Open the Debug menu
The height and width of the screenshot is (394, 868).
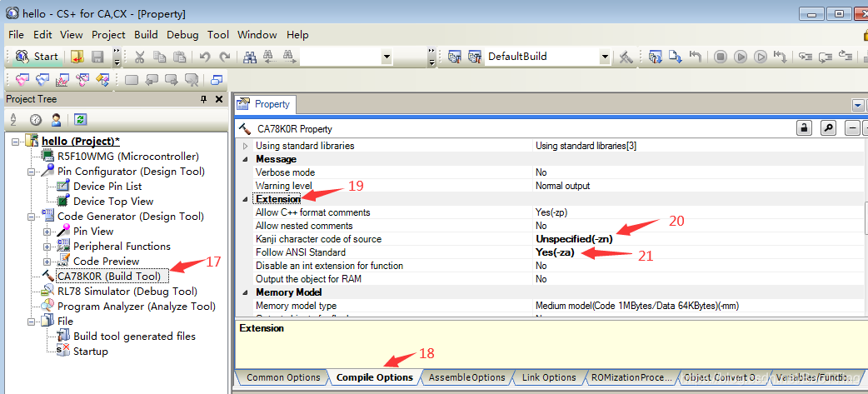click(182, 34)
